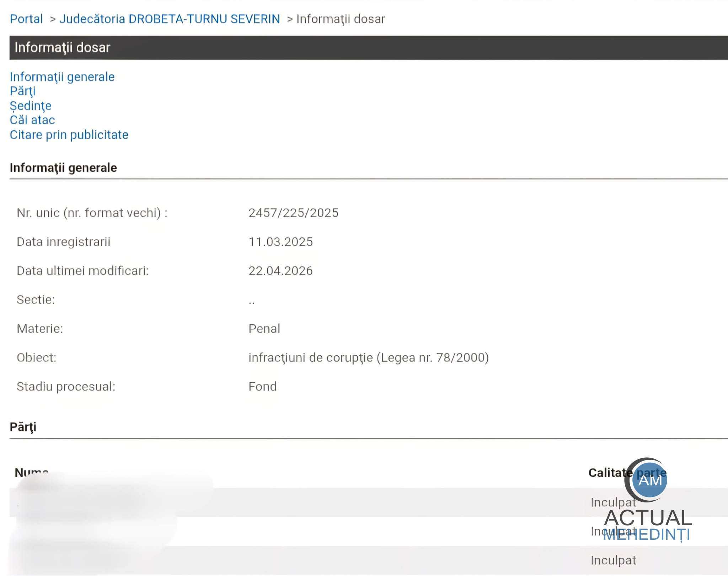
Task: Navigate to Căi atac link
Action: (32, 120)
